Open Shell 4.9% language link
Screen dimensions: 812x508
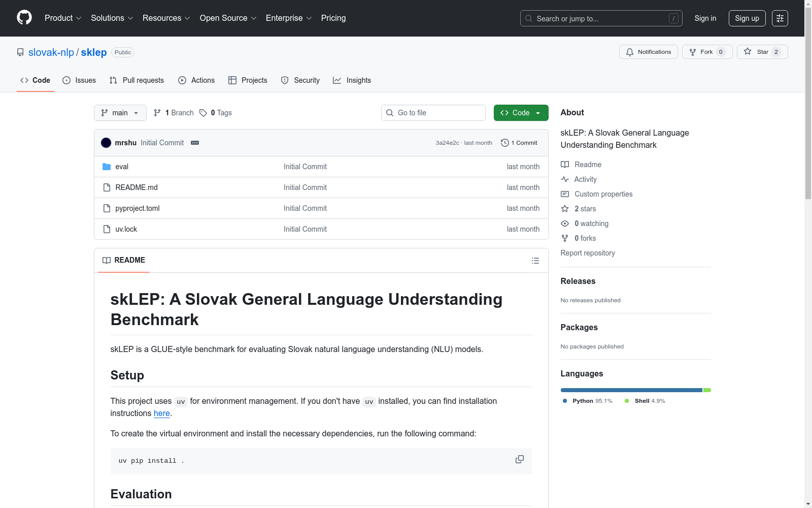(x=645, y=401)
